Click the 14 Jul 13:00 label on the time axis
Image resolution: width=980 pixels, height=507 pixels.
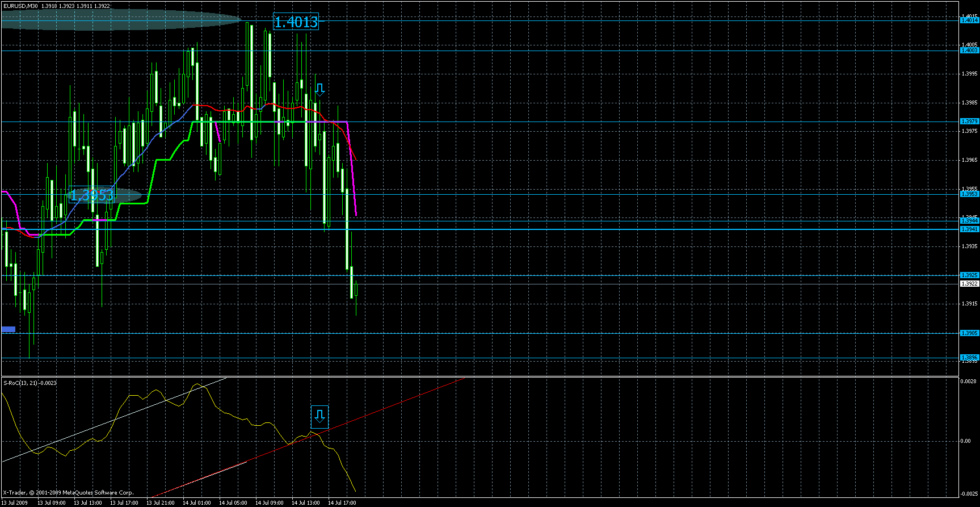pyautogui.click(x=305, y=503)
